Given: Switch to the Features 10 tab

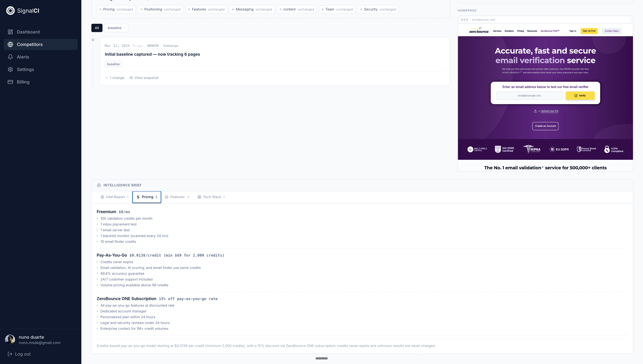Looking at the screenshot, I should (177, 197).
